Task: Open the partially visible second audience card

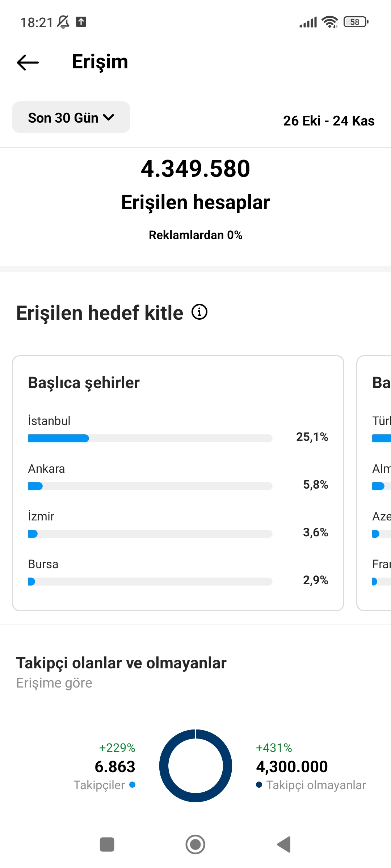Action: (x=374, y=483)
